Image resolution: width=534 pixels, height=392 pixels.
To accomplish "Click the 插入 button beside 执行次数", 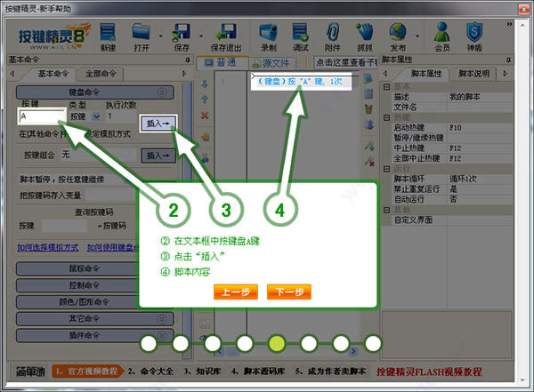I will coord(158,124).
